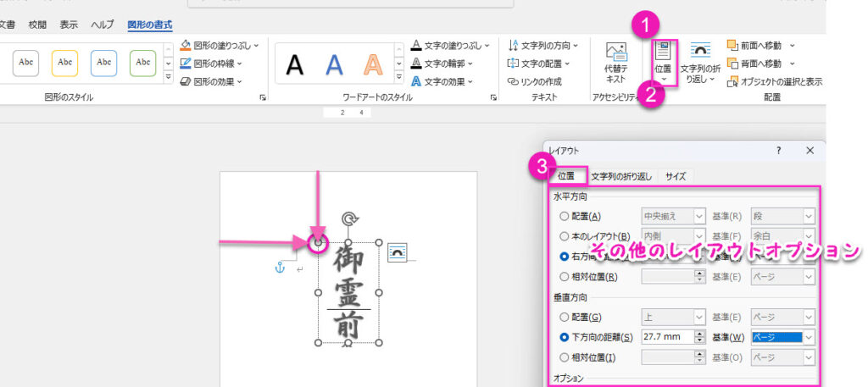Open the 基準(W) ページ dropdown
Image resolution: width=868 pixels, height=387 pixels.
(782, 337)
